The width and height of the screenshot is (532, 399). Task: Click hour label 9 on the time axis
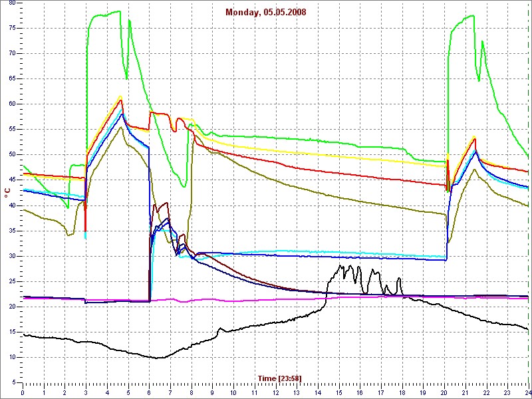pyautogui.click(x=212, y=392)
